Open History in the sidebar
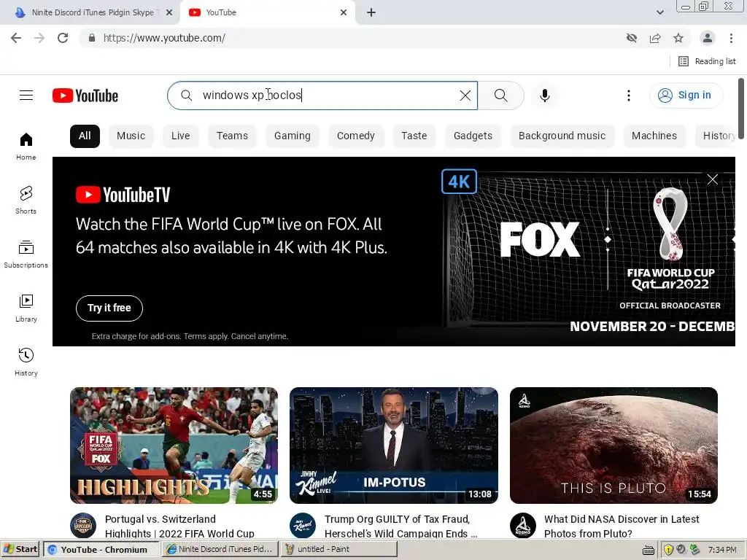Image resolution: width=747 pixels, height=560 pixels. pos(26,362)
